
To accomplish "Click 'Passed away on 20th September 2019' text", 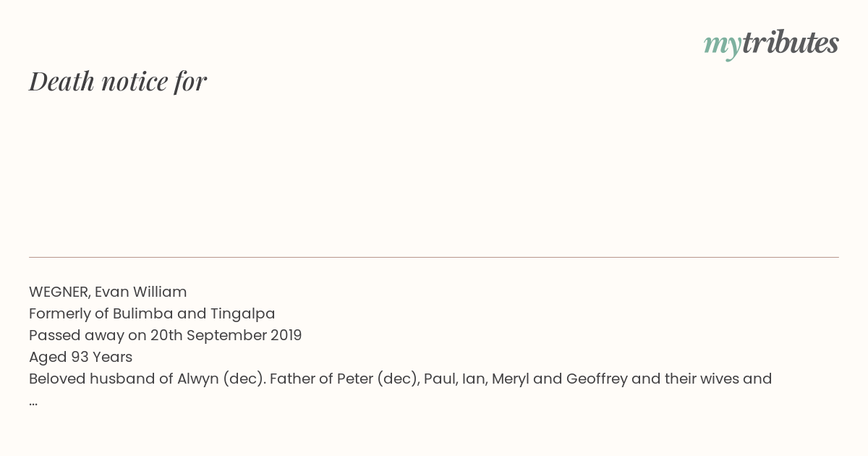I will coord(165,335).
